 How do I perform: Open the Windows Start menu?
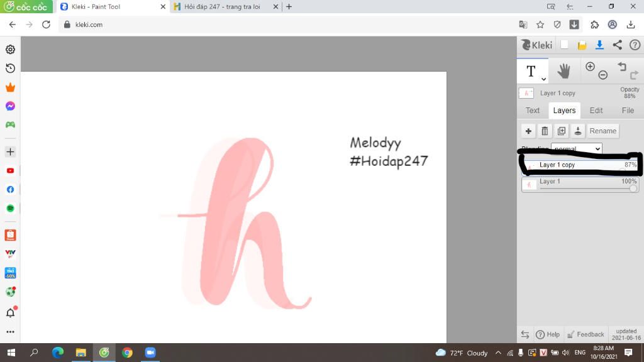[x=11, y=353]
